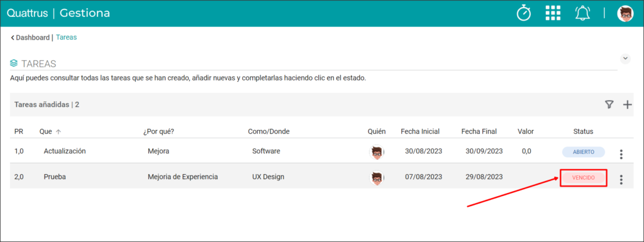This screenshot has height=242, width=644.
Task: Click the 29/08/2023 end date
Action: pyautogui.click(x=484, y=177)
